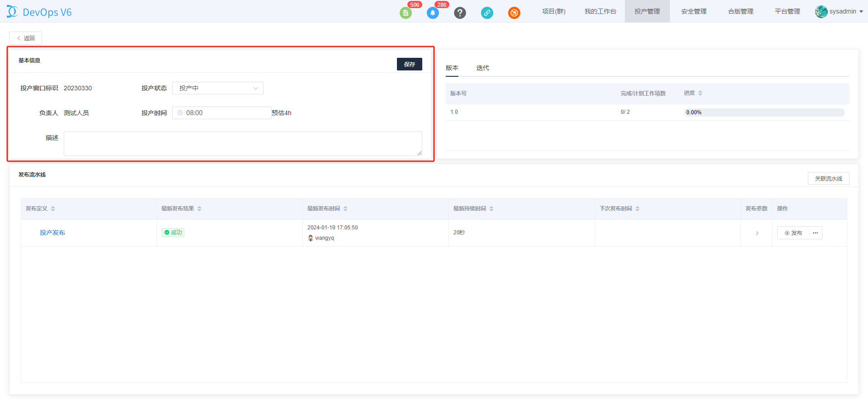Open the three-dots more actions menu
This screenshot has width=868, height=415.
click(815, 233)
